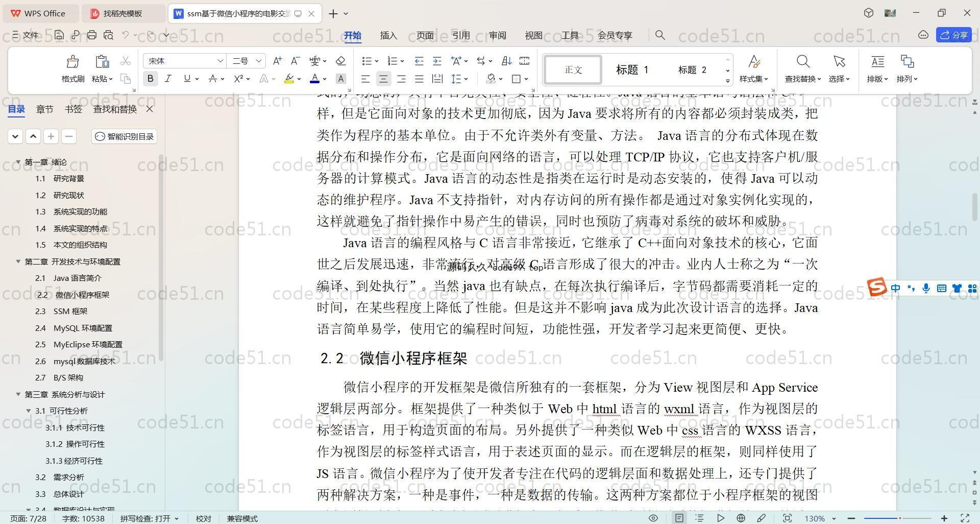Click the Arrange (排列) icon
Viewport: 980px width, 524px height.
(907, 62)
